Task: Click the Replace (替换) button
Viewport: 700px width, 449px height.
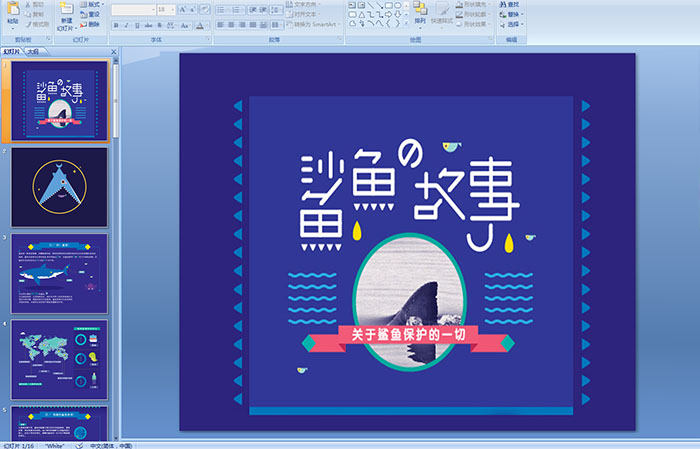Action: [x=511, y=14]
